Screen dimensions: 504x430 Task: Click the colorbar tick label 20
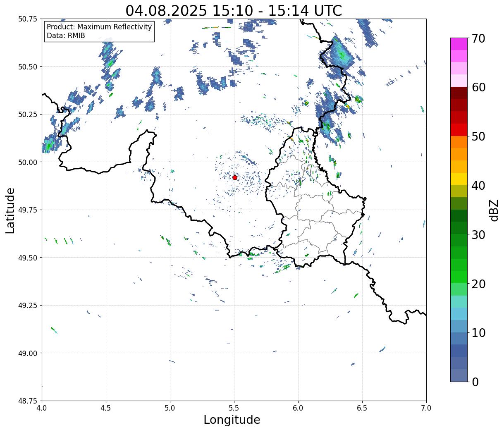click(x=478, y=284)
